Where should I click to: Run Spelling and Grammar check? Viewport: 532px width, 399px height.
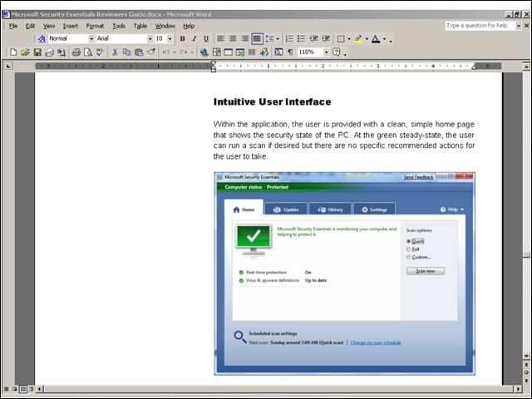(x=100, y=52)
